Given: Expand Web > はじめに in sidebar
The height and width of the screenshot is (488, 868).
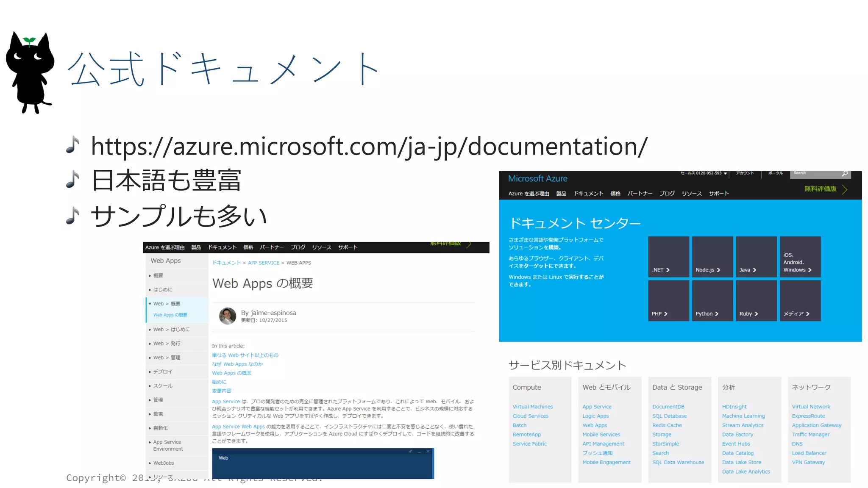Looking at the screenshot, I should (177, 330).
